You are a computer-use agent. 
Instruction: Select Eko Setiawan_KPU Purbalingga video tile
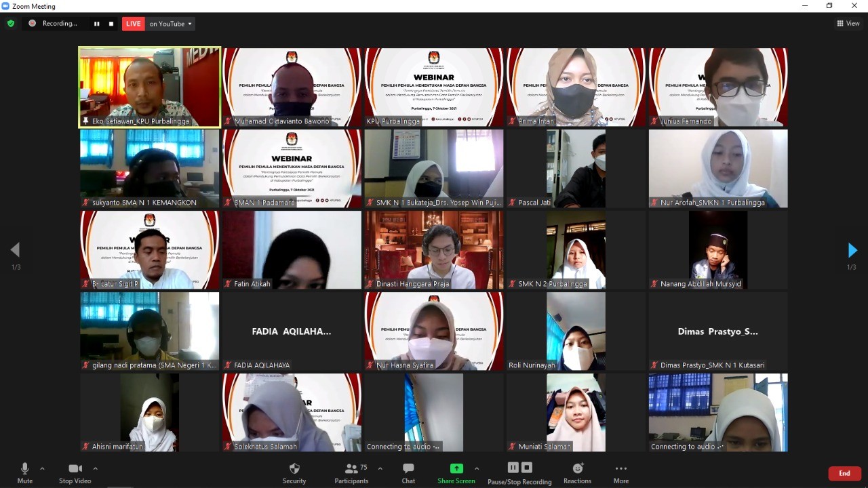[150, 87]
